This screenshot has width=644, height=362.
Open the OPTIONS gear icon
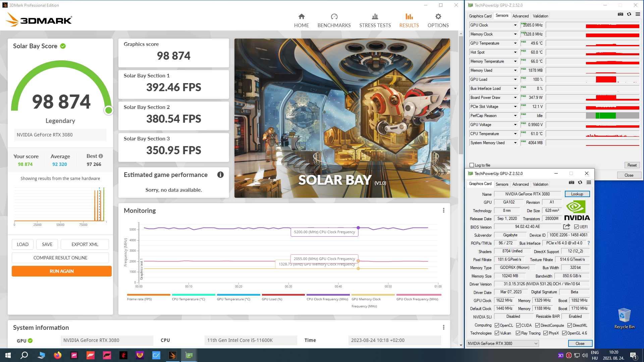point(438,16)
